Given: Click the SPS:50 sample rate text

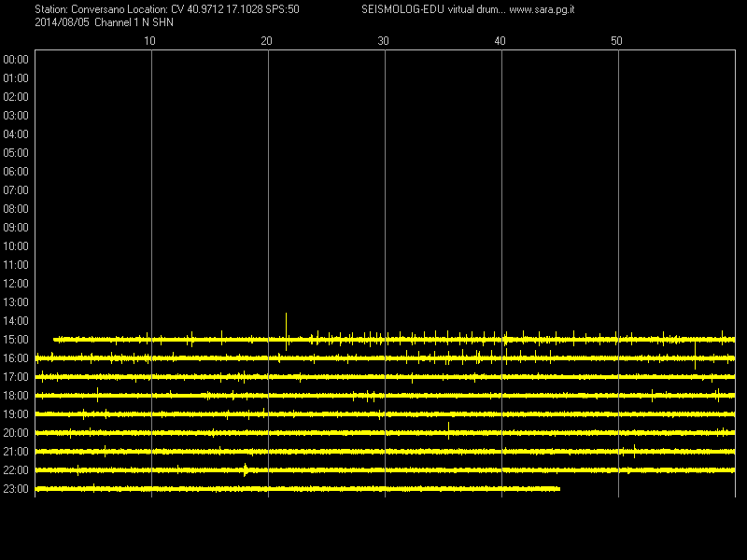Looking at the screenshot, I should point(283,9).
